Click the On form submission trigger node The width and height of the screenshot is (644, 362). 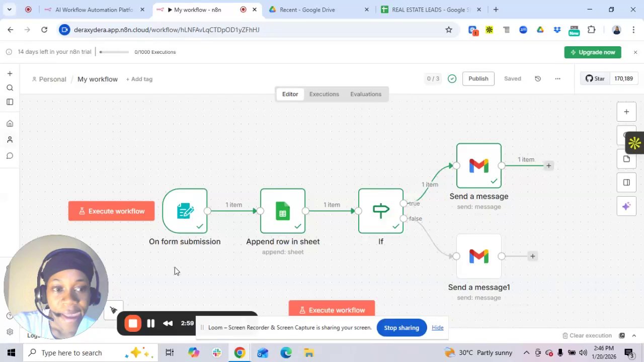tap(185, 211)
